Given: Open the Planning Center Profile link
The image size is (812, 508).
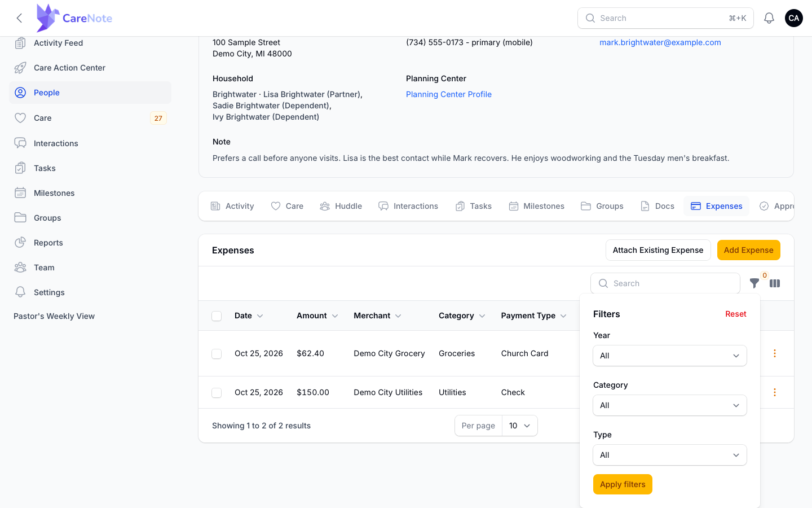Looking at the screenshot, I should tap(449, 94).
